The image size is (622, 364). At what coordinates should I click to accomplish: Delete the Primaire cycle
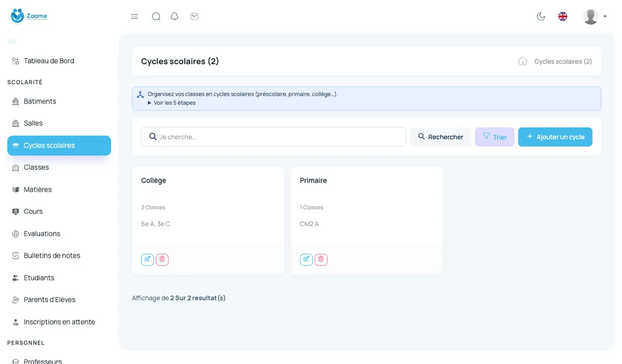click(321, 259)
